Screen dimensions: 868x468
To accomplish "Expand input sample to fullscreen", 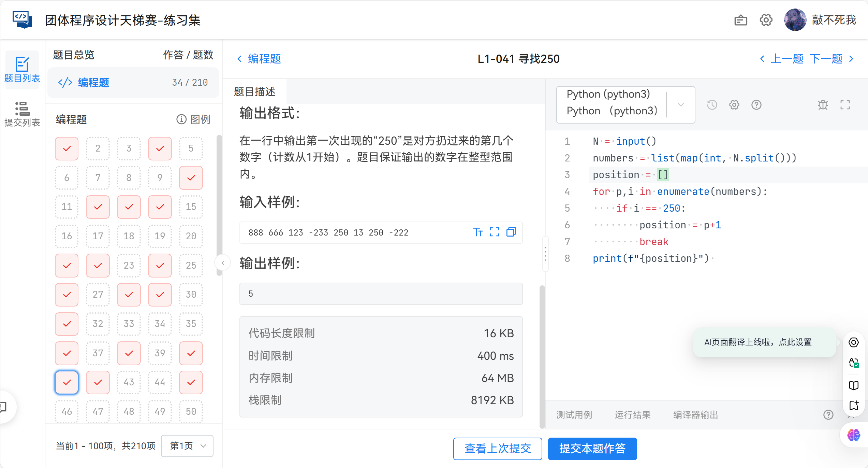I will tap(494, 232).
